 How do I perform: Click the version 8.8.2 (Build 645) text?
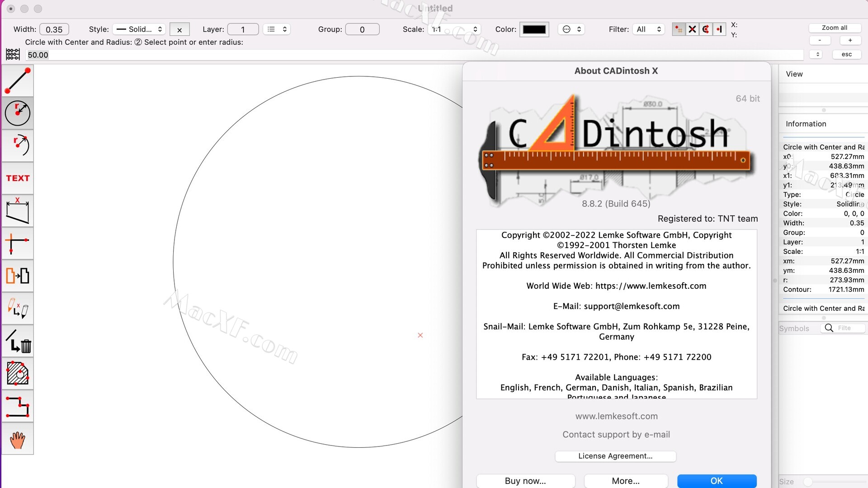[616, 203]
